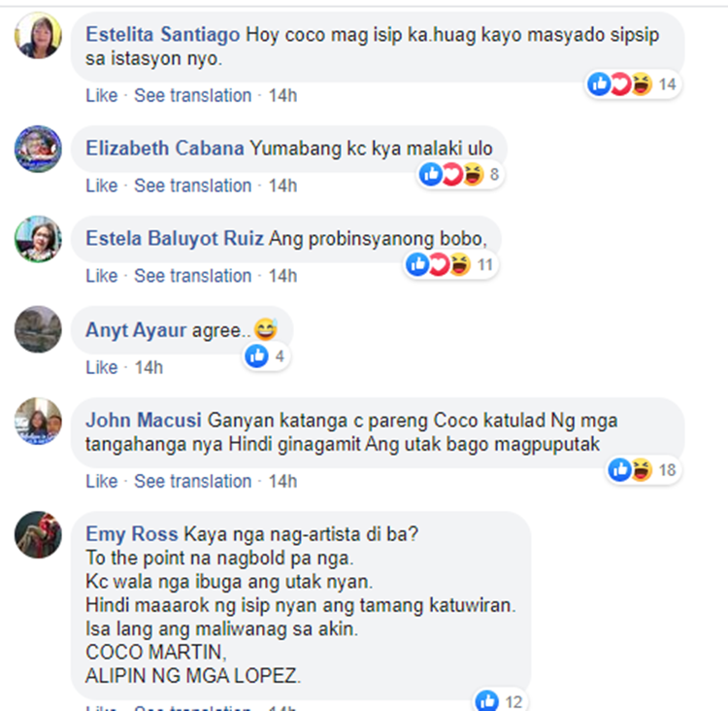Screen dimensions: 728x711
Task: Open Elizabeth Cabana's profile avatar
Action: pos(38,149)
